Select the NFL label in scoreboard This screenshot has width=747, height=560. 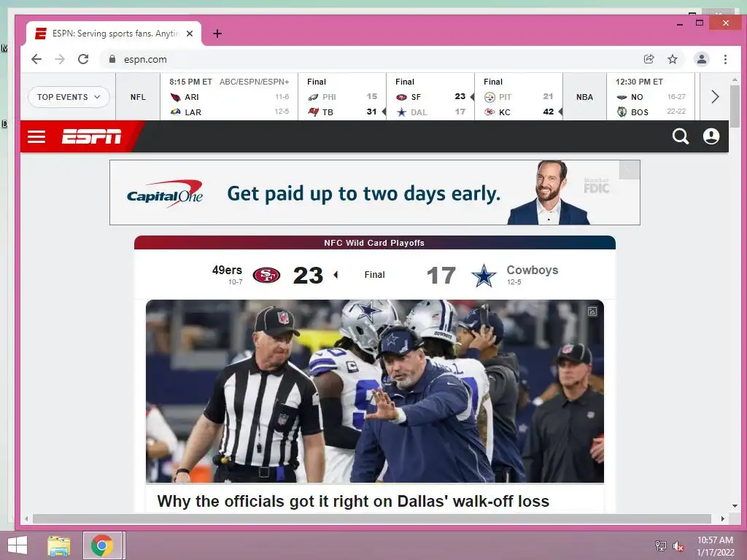click(x=138, y=97)
